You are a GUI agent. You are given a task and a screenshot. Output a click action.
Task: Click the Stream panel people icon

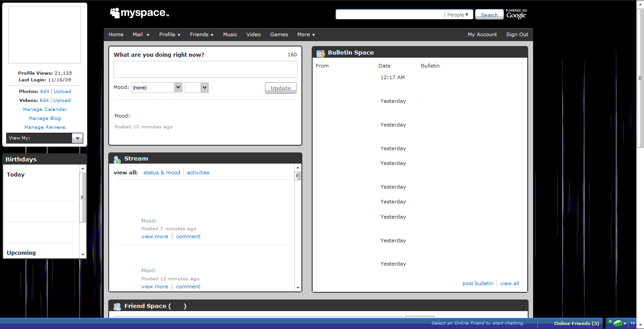tap(117, 159)
